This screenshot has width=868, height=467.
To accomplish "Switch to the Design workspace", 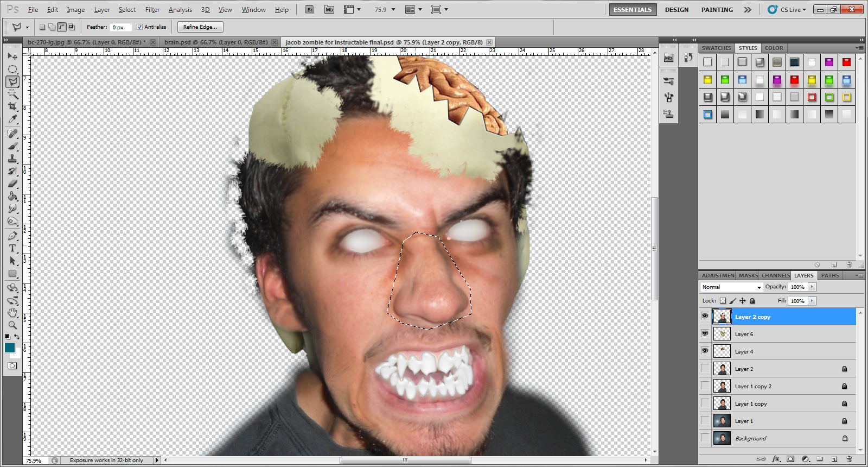I will click(x=676, y=10).
